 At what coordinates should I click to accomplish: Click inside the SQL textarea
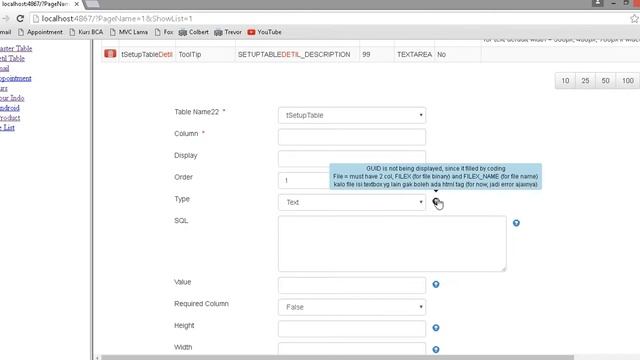tap(392, 244)
